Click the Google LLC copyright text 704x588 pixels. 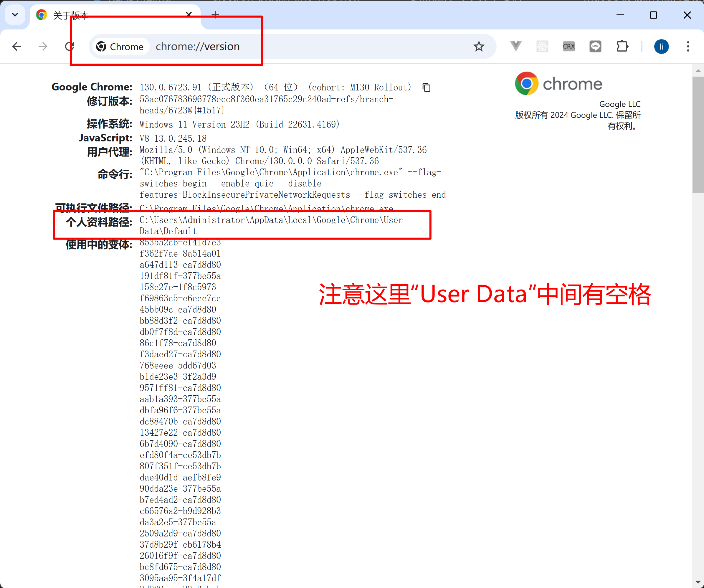click(x=578, y=120)
